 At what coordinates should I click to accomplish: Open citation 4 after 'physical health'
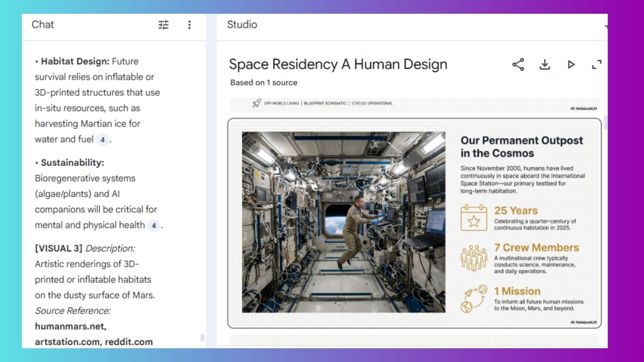[x=154, y=226]
